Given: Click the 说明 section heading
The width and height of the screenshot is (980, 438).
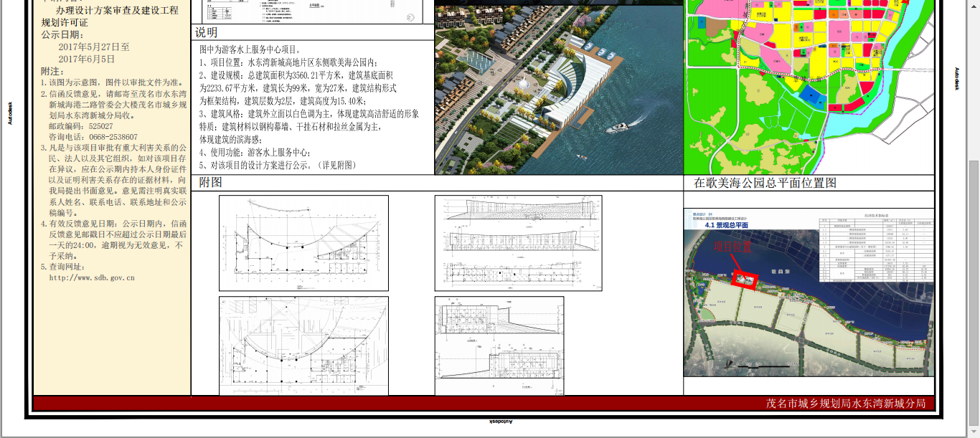Looking at the screenshot, I should pos(207,33).
